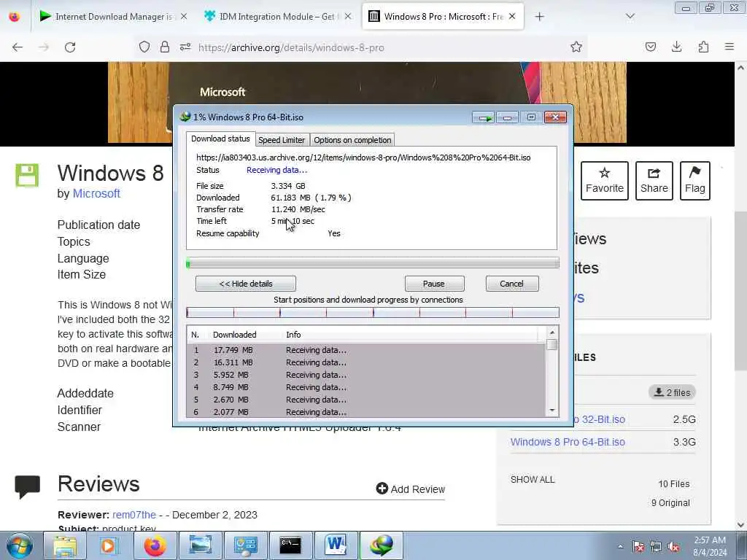Click Internet Download Manager taskbar icon
This screenshot has height=560, width=747.
[x=381, y=545]
